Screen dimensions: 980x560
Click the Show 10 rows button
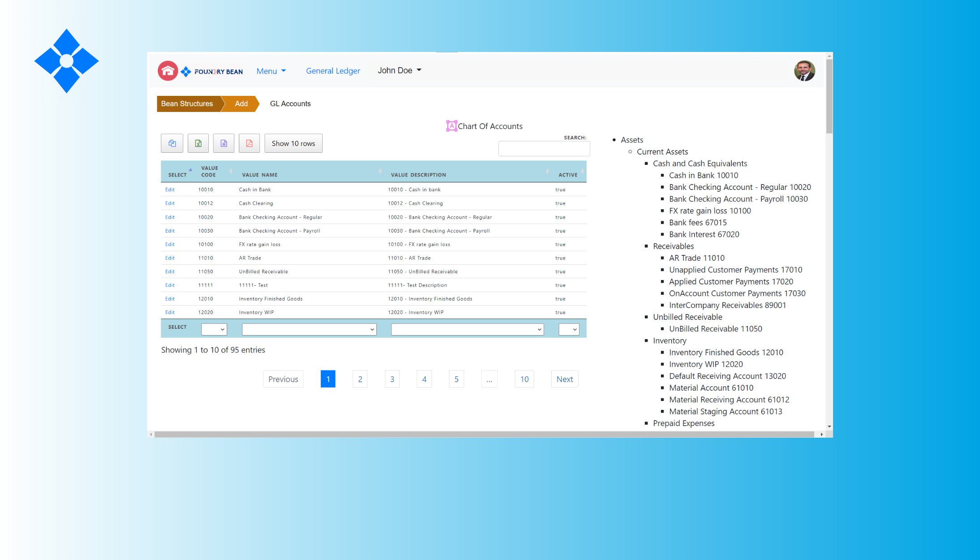point(293,143)
